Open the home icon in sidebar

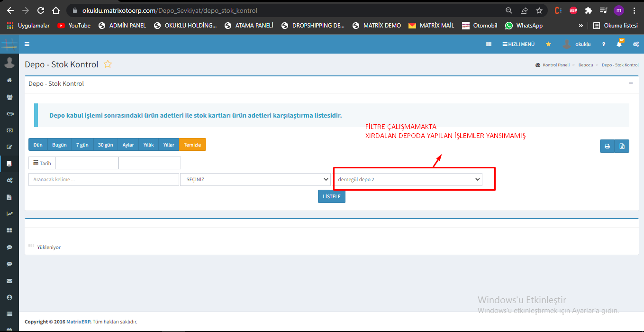coord(9,80)
